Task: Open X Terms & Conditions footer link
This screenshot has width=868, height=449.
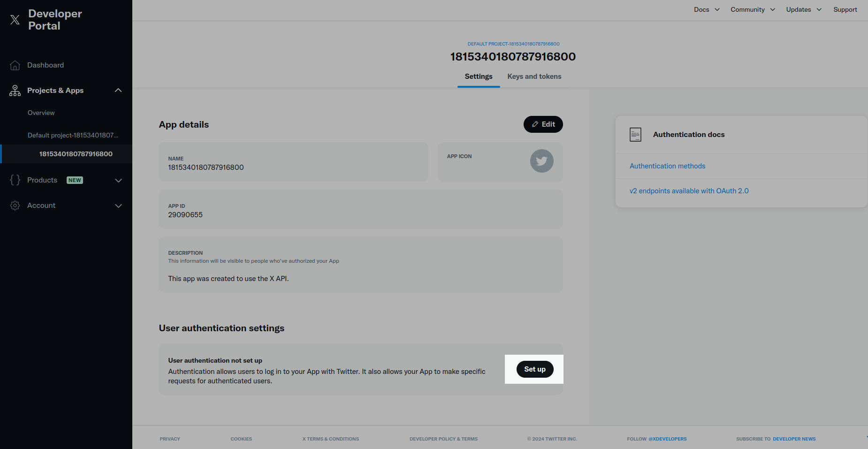Action: (331, 439)
